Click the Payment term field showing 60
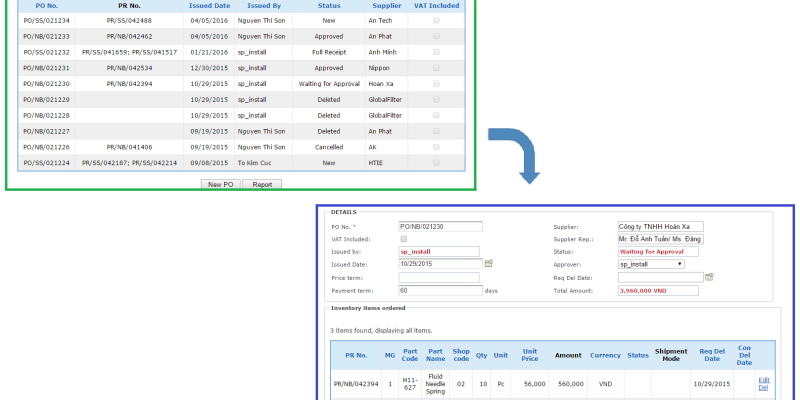Image resolution: width=800 pixels, height=400 pixels. [440, 290]
